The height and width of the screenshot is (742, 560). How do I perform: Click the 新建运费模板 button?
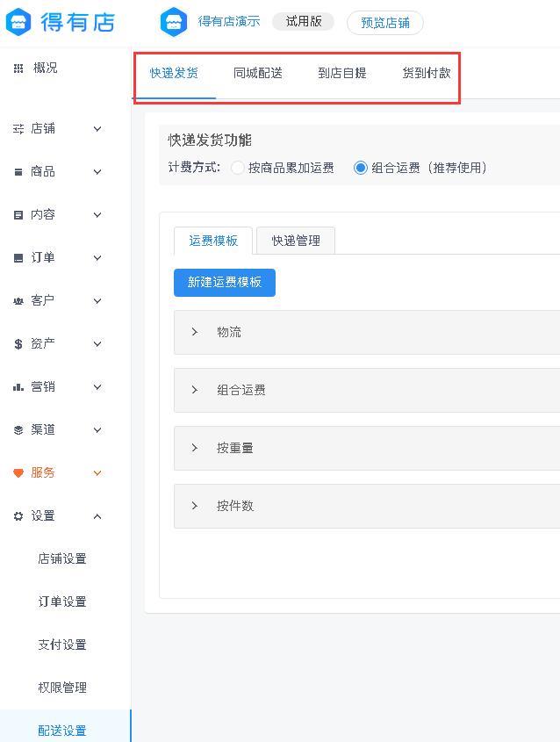click(225, 283)
